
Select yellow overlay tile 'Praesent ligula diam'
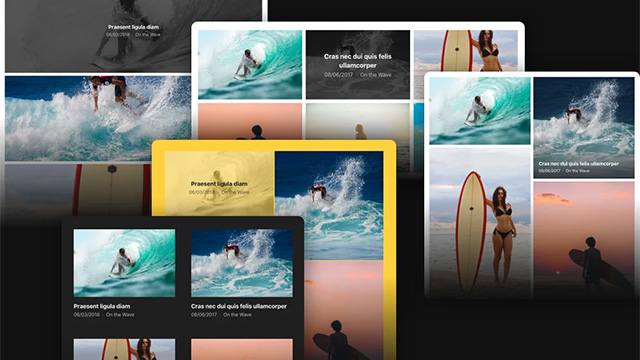[219, 184]
